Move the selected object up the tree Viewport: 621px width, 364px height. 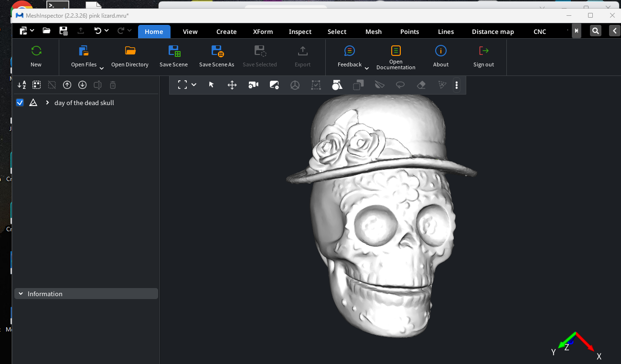[67, 85]
